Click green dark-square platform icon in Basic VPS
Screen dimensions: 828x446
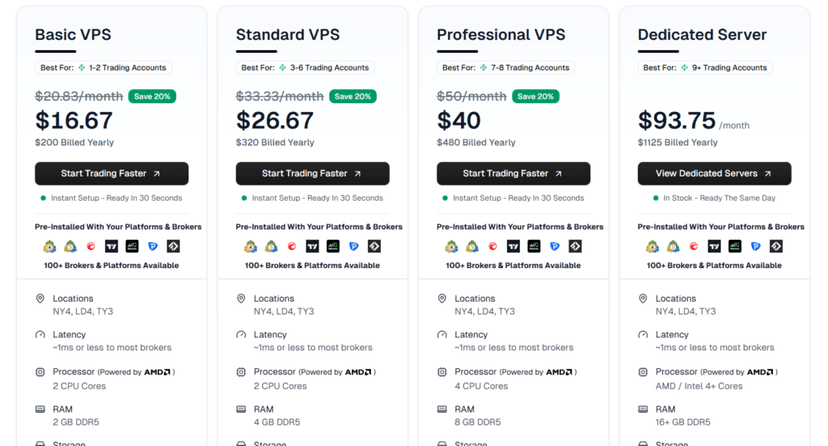132,246
